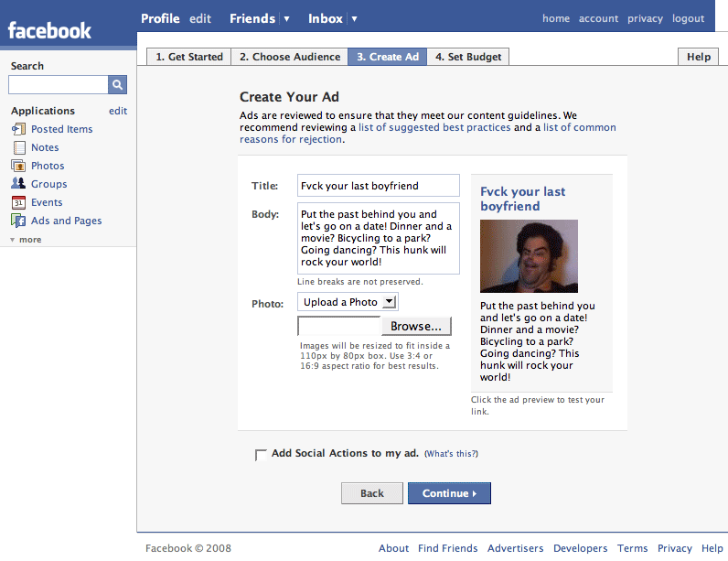
Task: Click the Title input field
Action: pos(379,185)
